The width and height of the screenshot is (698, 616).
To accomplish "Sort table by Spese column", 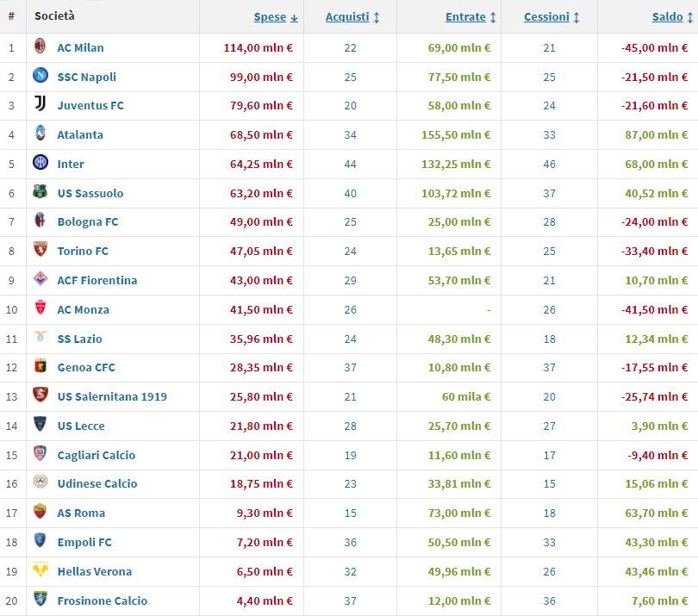I will pos(270,17).
